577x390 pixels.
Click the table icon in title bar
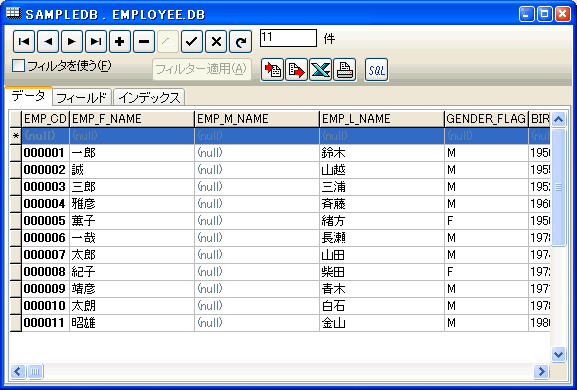[x=14, y=13]
